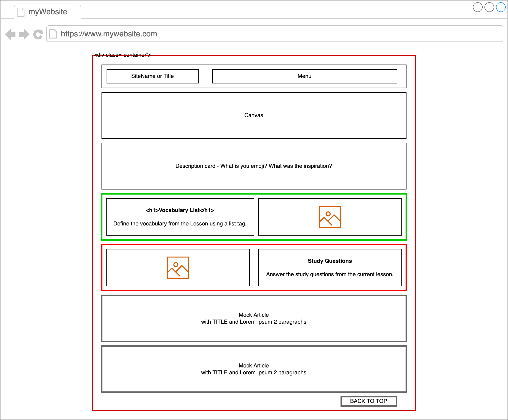This screenshot has height=420, width=508.
Task: Click the SiteName or Title box
Action: [152, 76]
